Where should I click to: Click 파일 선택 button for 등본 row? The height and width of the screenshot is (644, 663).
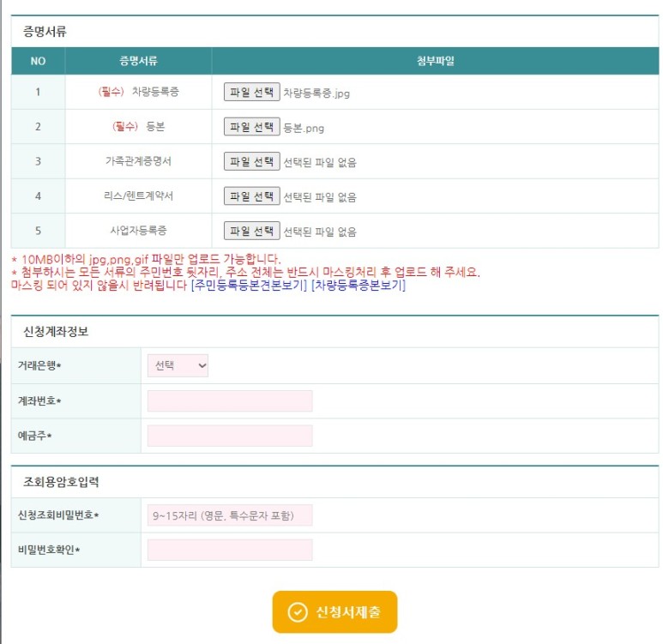pyautogui.click(x=251, y=126)
